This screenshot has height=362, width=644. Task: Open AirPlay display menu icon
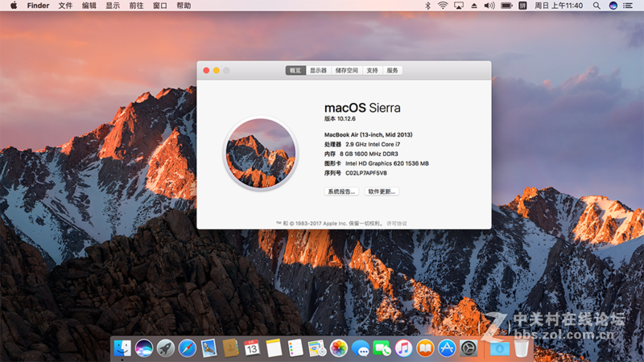(459, 6)
